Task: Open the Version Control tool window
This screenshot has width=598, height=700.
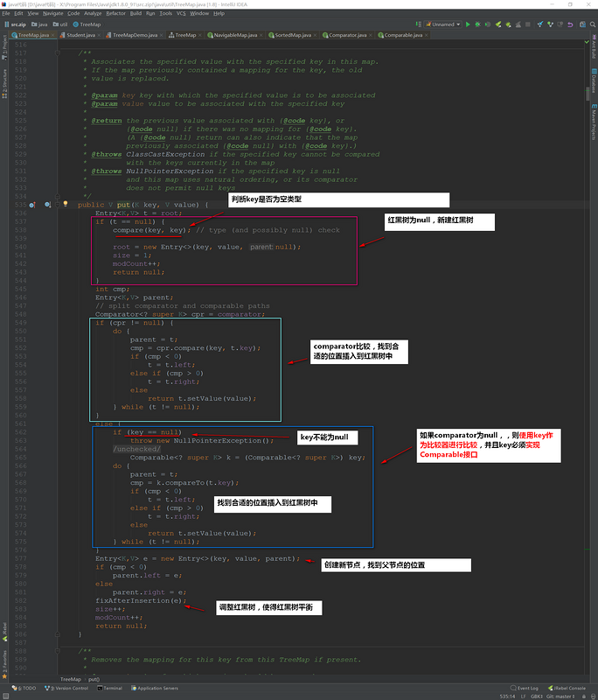Action: click(67, 688)
